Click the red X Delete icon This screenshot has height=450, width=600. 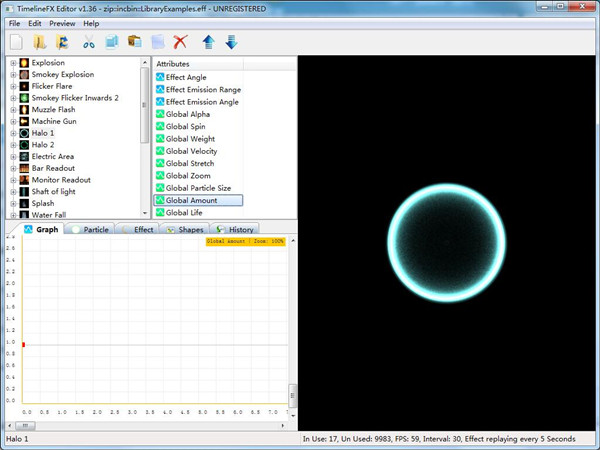(x=180, y=42)
